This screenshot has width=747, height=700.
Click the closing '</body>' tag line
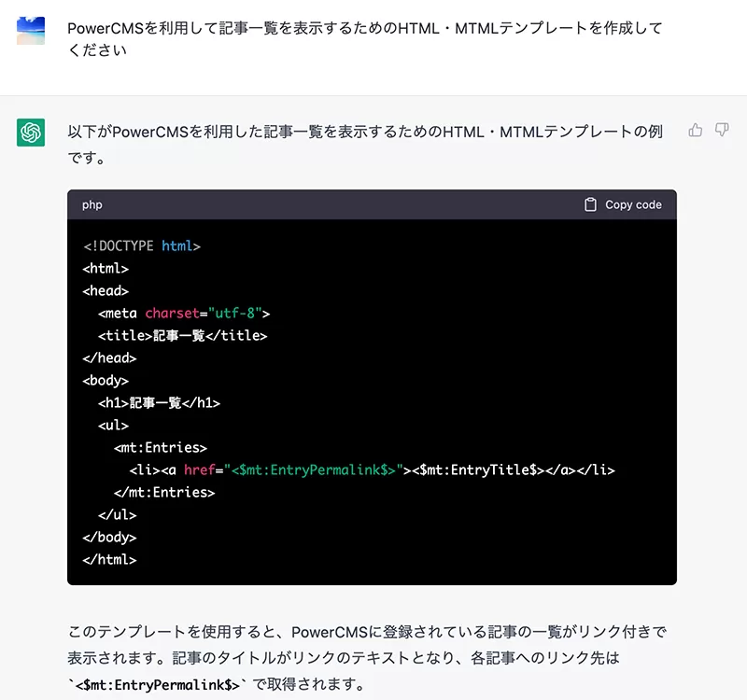[x=109, y=538]
